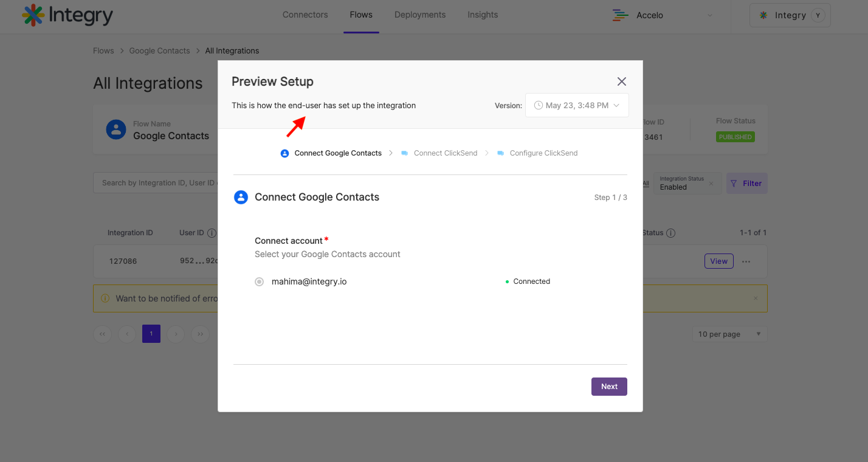Click the Status column info icon
This screenshot has width=868, height=462.
(x=670, y=233)
